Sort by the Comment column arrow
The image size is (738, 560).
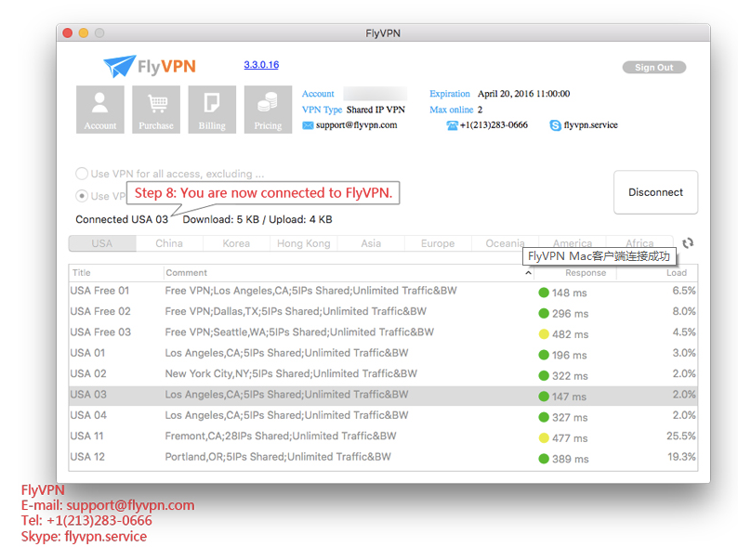528,273
